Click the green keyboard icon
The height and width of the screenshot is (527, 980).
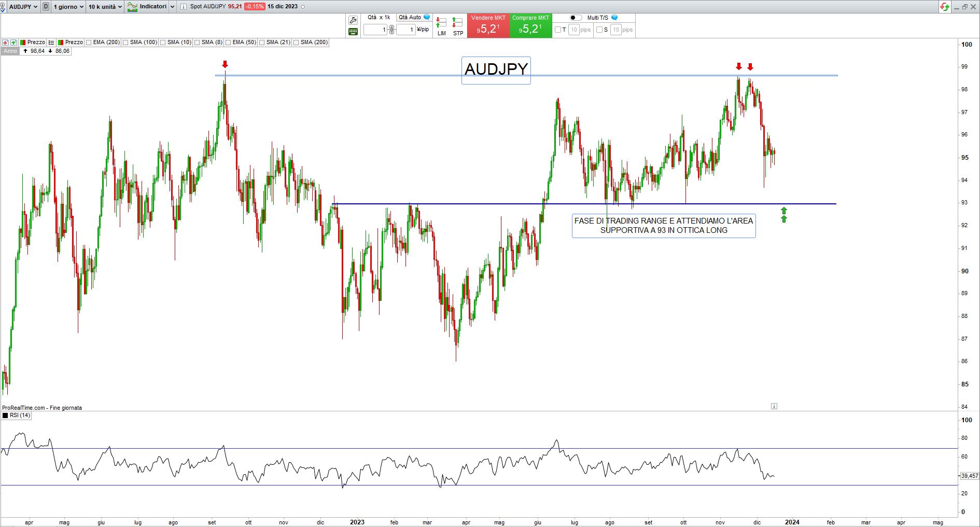pyautogui.click(x=353, y=32)
